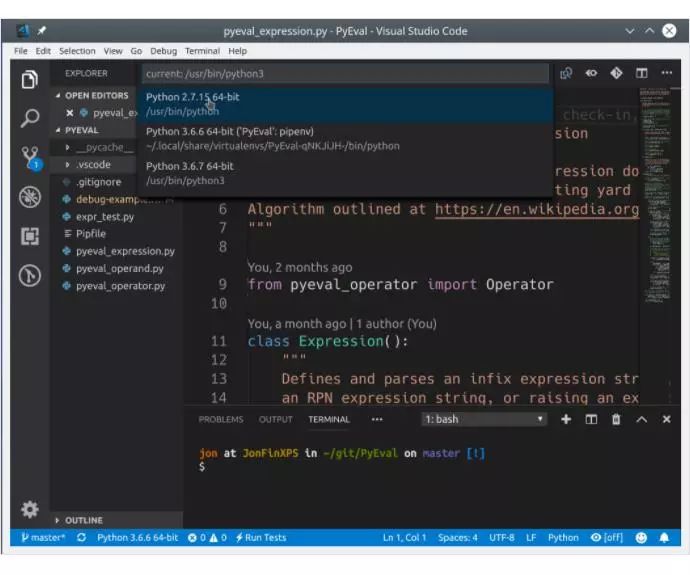Close the pyeval_ex open editor

[x=70, y=113]
